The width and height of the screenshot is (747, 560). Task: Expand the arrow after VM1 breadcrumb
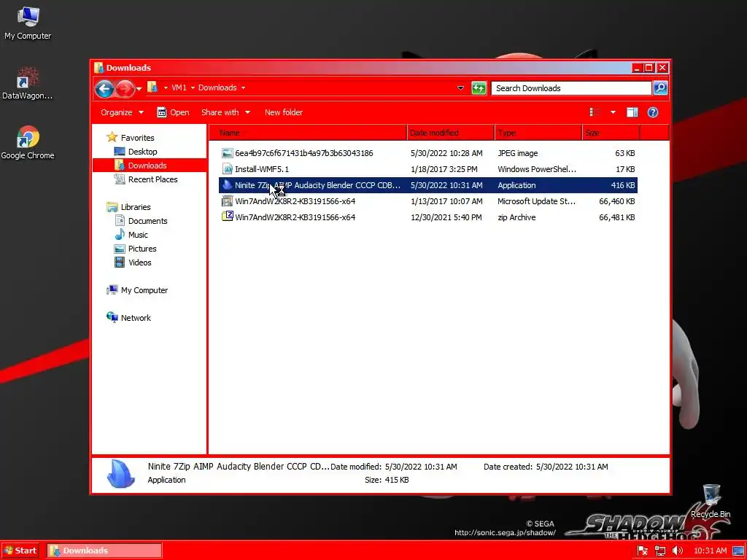coord(193,88)
